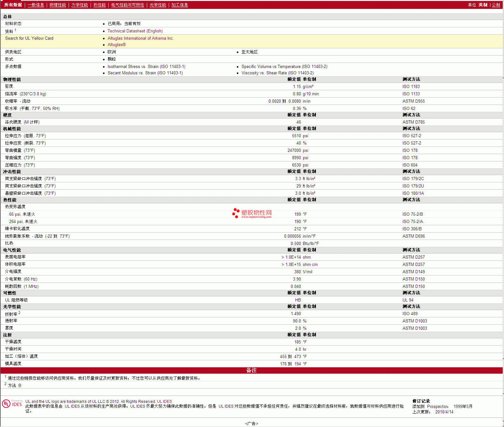Click the UL IDES logo in footer

12,404
